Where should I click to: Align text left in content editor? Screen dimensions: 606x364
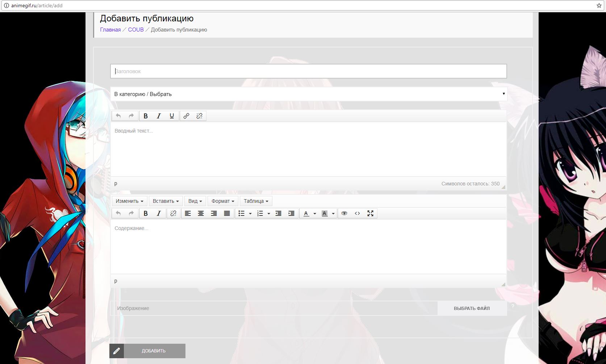188,213
